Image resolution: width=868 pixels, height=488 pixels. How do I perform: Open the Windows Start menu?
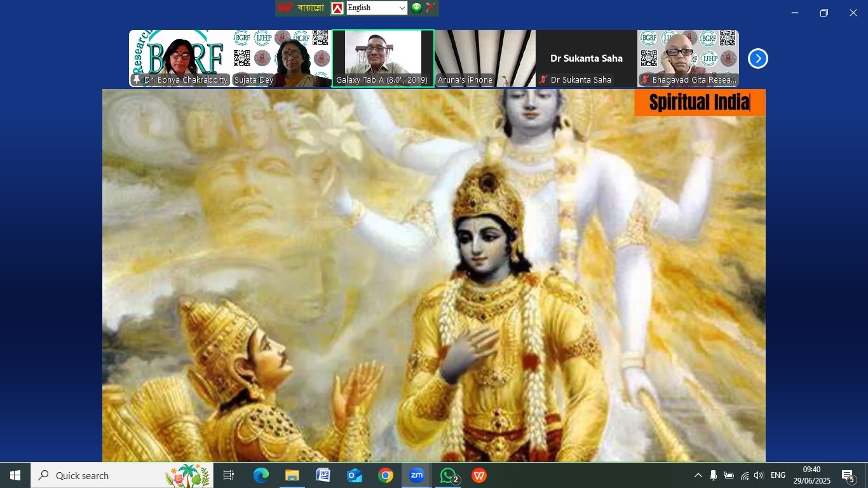tap(15, 475)
